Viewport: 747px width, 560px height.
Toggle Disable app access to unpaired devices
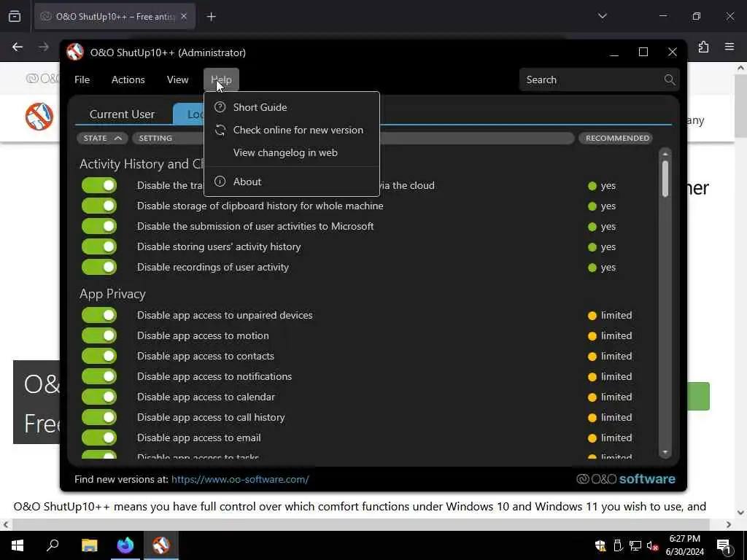click(99, 315)
